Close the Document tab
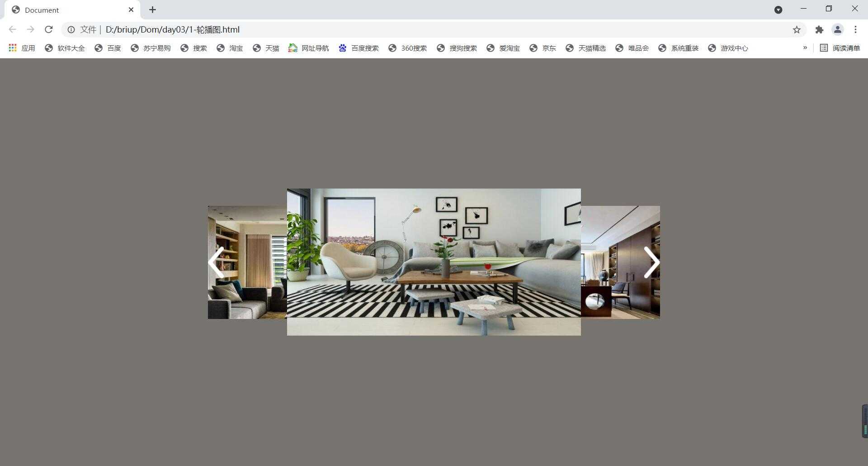868x466 pixels. point(131,10)
